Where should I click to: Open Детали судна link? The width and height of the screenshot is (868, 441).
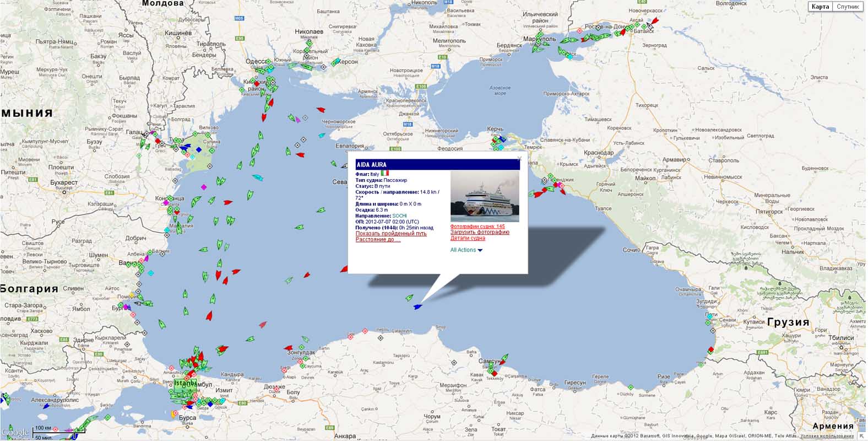[468, 239]
